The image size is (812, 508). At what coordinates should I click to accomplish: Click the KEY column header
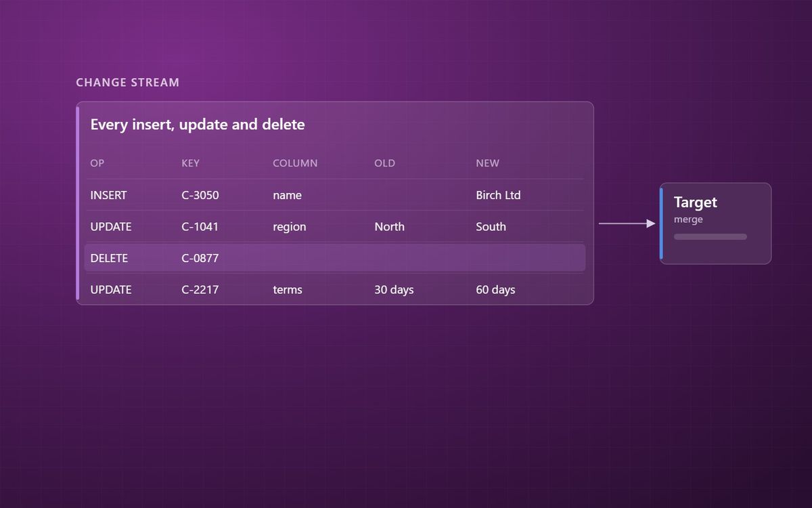pos(190,163)
